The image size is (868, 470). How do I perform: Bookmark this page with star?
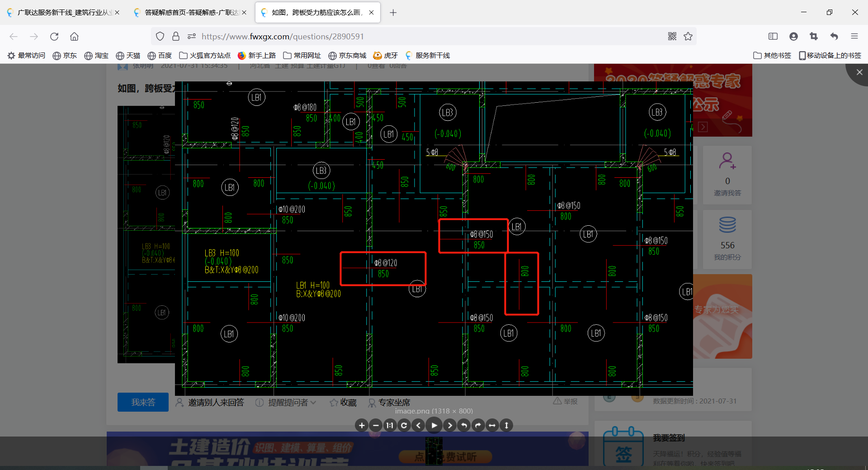coord(688,36)
